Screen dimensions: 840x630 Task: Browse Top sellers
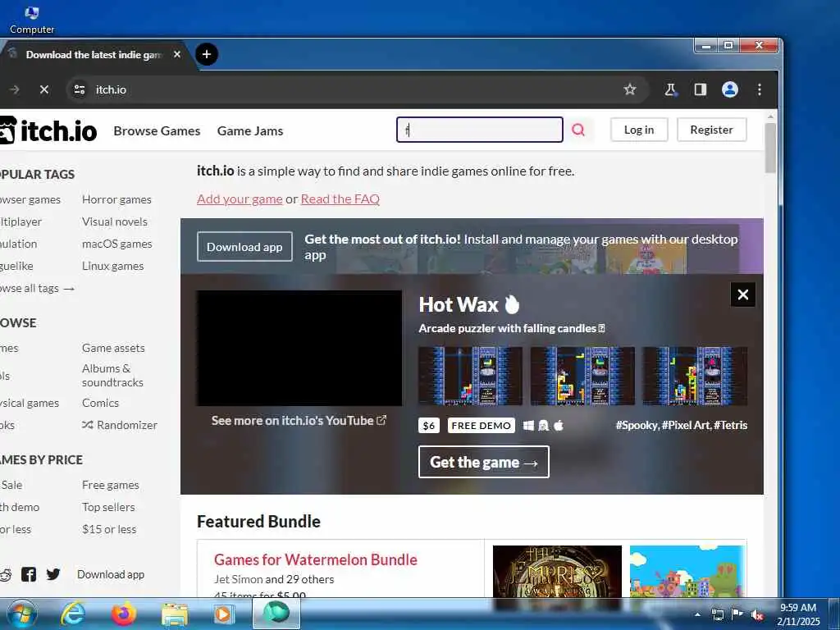[108, 507]
